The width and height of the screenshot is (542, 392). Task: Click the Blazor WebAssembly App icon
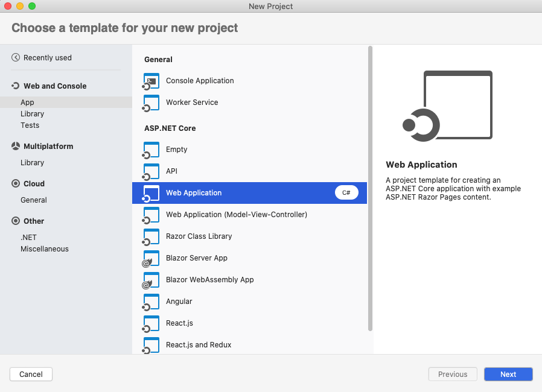(150, 280)
